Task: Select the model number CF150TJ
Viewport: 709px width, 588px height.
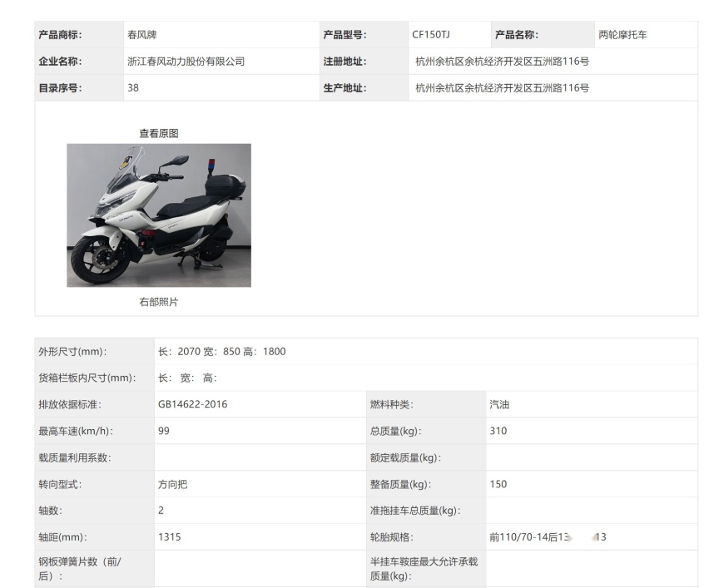Action: point(431,35)
